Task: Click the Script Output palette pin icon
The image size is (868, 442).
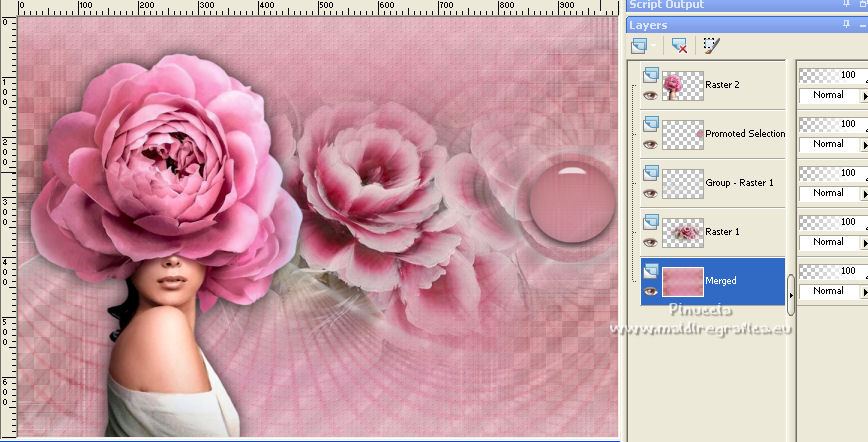Action: point(846,4)
